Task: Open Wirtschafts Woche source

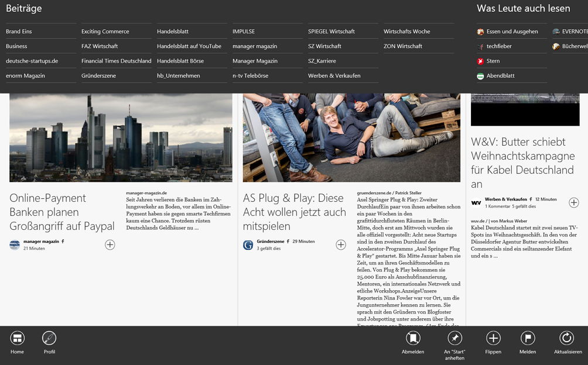Action: 406,32
